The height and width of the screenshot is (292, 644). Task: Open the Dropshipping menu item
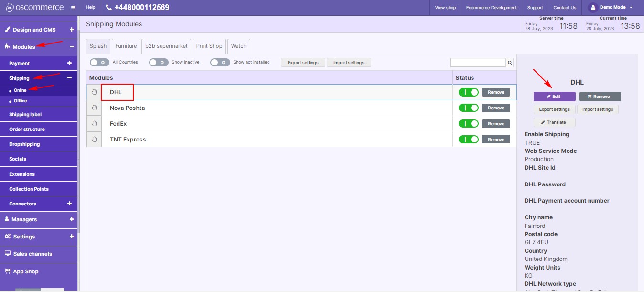pyautogui.click(x=39, y=144)
